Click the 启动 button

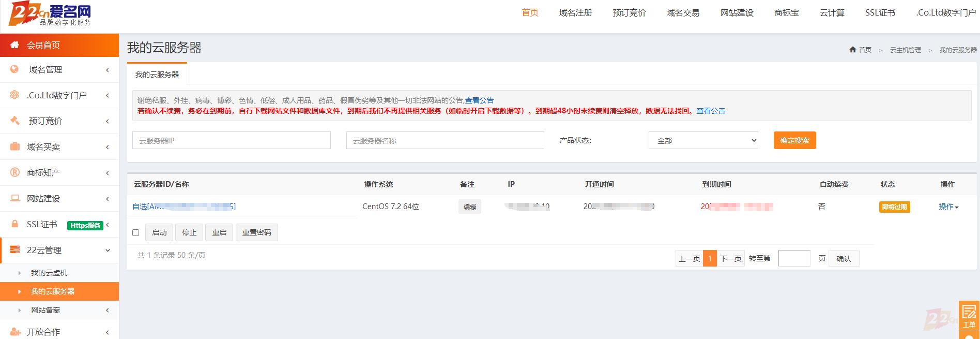159,232
